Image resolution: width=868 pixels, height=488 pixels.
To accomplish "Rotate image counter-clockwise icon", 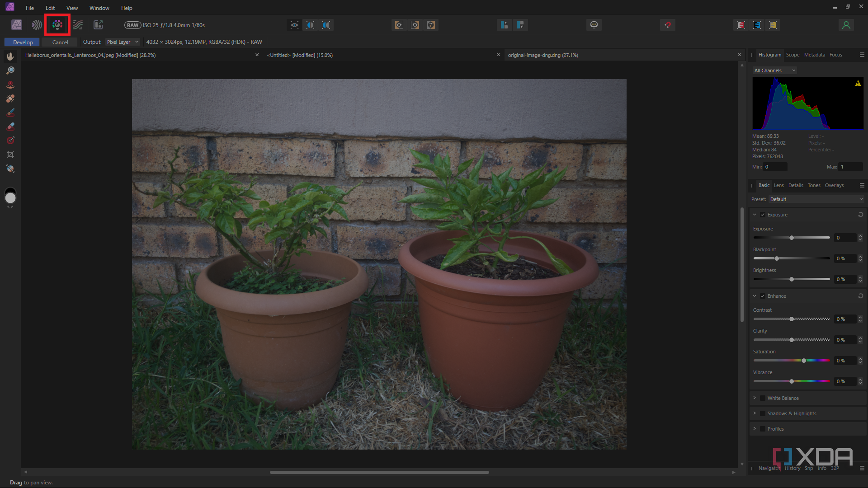I will click(399, 25).
